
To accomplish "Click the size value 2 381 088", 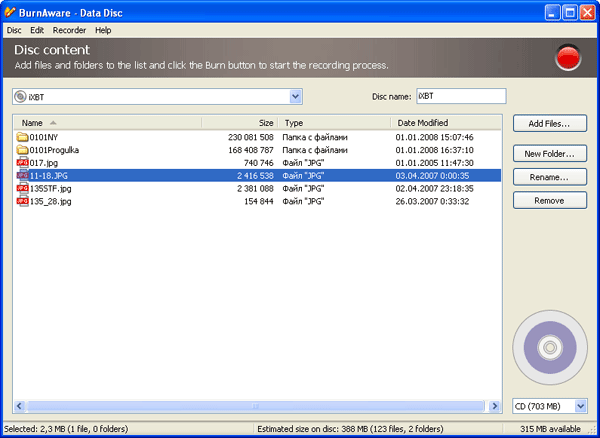I will [x=255, y=189].
